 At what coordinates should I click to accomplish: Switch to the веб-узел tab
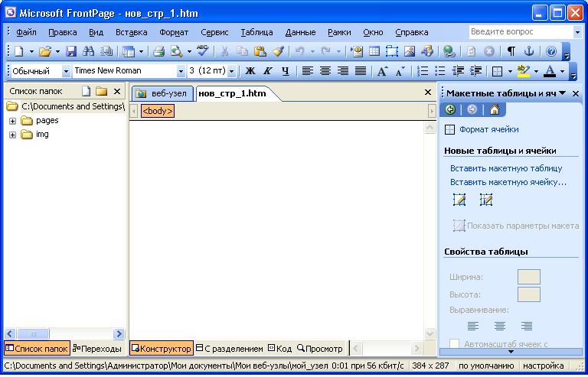click(x=163, y=93)
